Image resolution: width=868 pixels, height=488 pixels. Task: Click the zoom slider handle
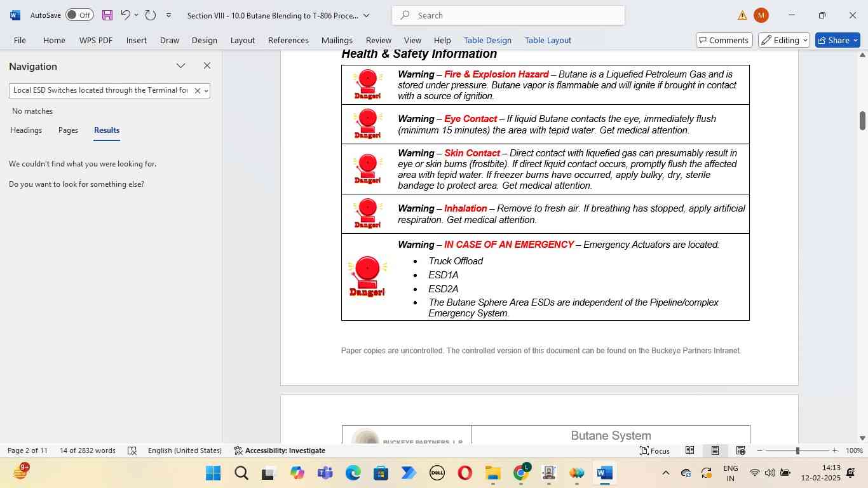797,451
